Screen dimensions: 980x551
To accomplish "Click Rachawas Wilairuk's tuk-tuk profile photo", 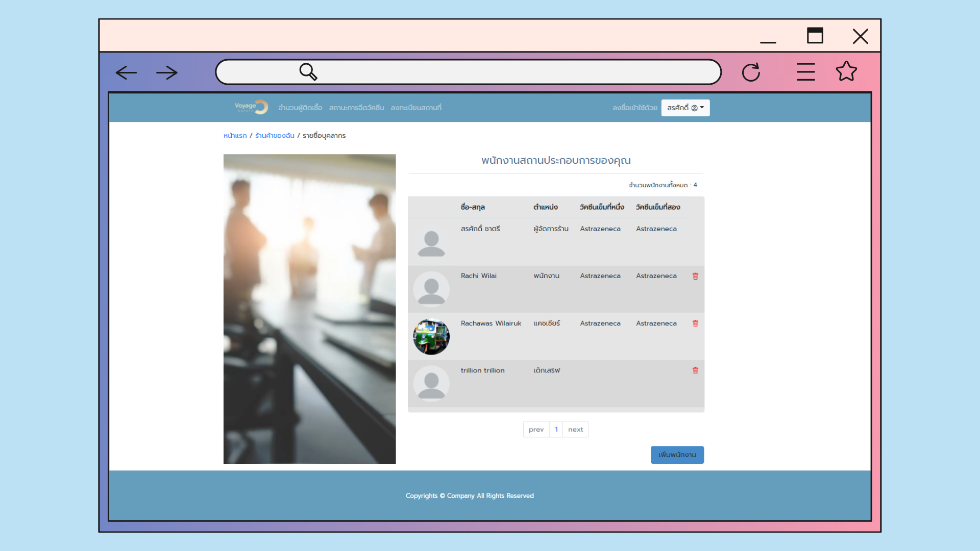I will [431, 337].
